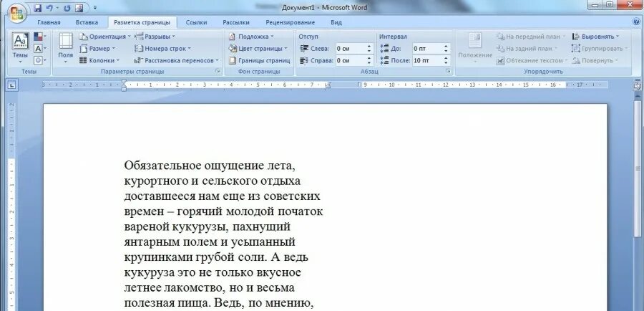Click Группировать button
This screenshot has width=644, height=311.
(600, 49)
